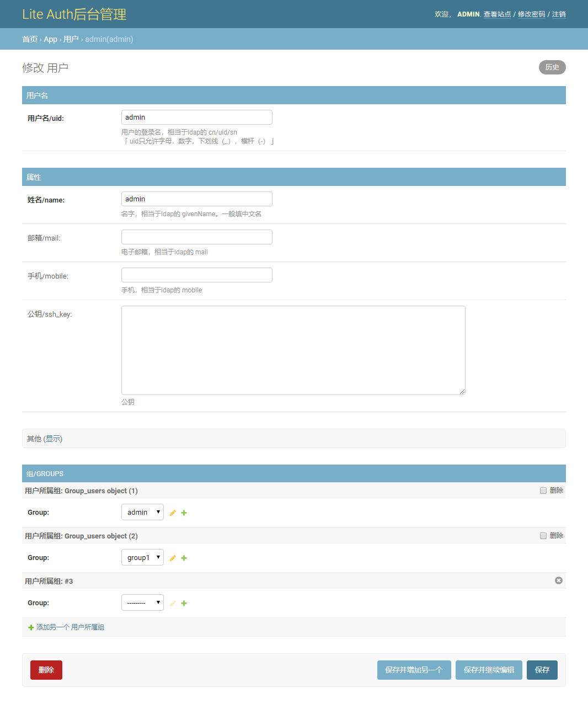Click plus icon to add another 用户所属组
This screenshot has width=588, height=720.
(x=31, y=627)
